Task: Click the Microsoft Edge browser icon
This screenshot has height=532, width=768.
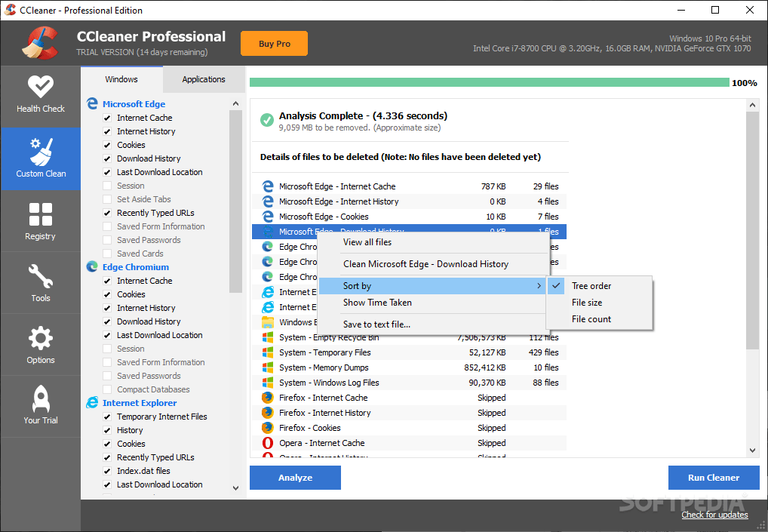Action: tap(91, 103)
